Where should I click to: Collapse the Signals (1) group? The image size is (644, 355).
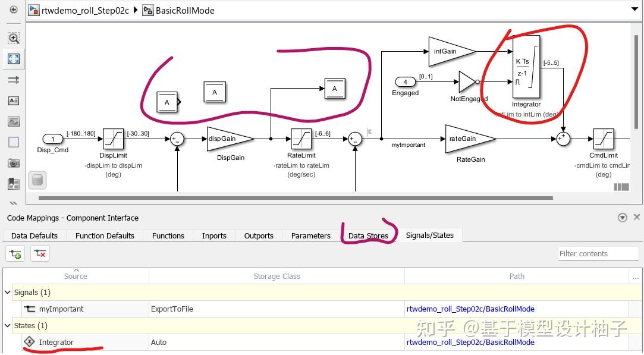coord(7,292)
